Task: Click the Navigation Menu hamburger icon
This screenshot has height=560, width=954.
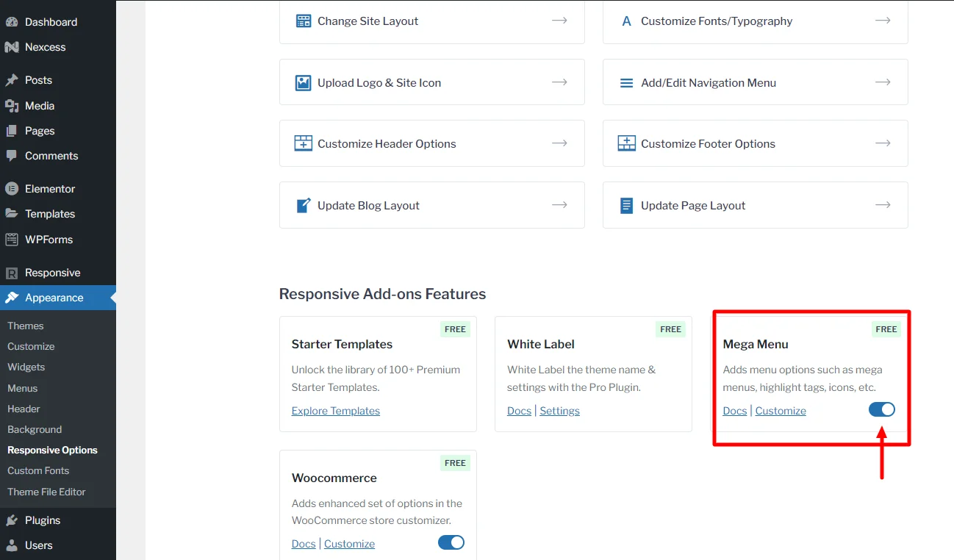Action: pyautogui.click(x=627, y=83)
